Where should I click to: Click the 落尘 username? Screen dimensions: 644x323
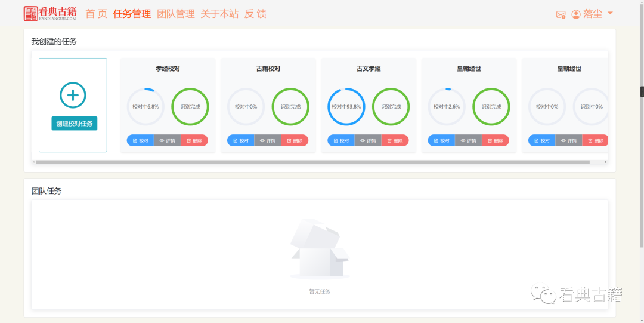(x=593, y=14)
